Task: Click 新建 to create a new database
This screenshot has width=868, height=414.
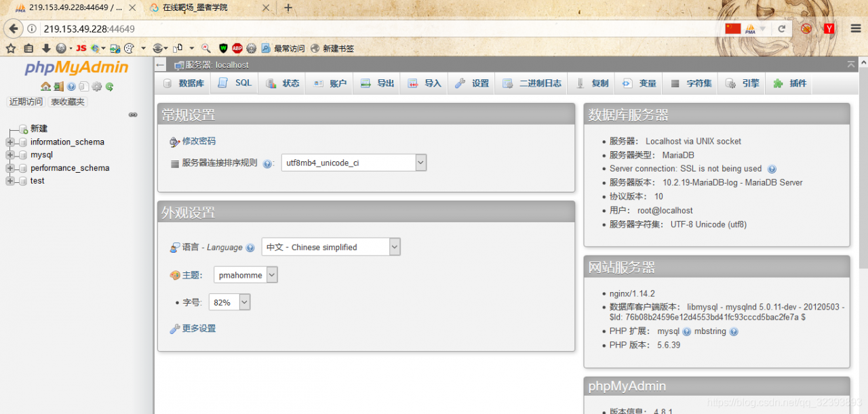Action: click(x=39, y=129)
